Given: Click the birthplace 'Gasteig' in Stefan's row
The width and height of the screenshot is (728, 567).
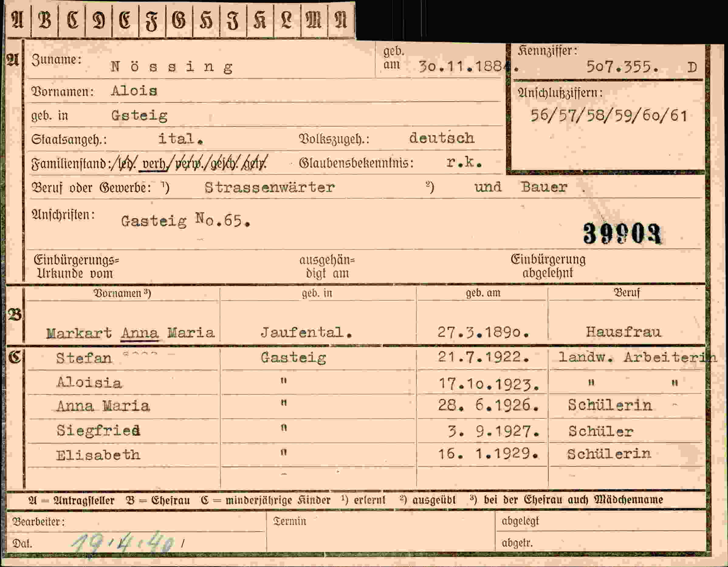Looking at the screenshot, I should pyautogui.click(x=293, y=358).
